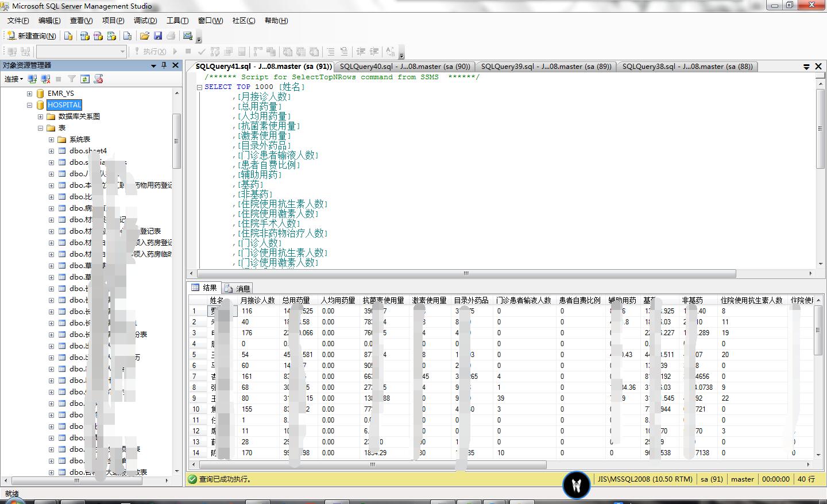This screenshot has width=827, height=504.
Task: Click the Decrease Indent icon
Action: pos(361,51)
